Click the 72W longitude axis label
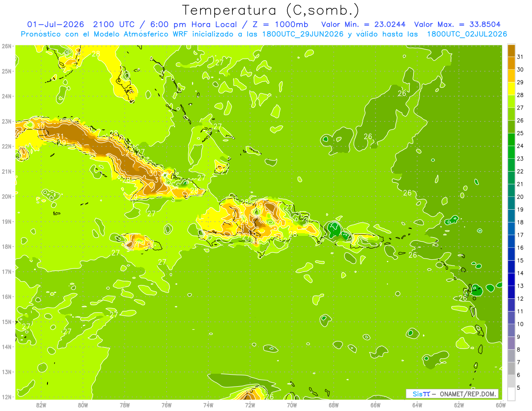This screenshot has height=411, width=532. [x=250, y=405]
